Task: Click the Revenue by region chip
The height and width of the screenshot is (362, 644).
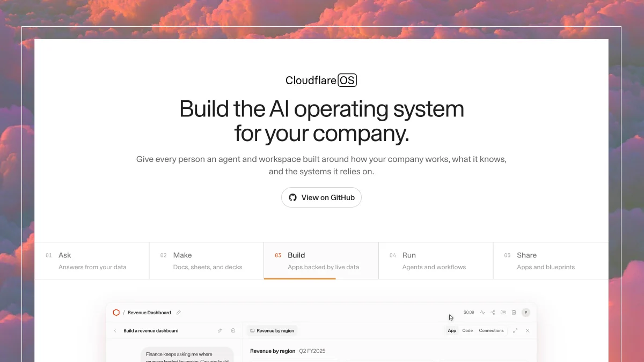Action: tap(272, 331)
